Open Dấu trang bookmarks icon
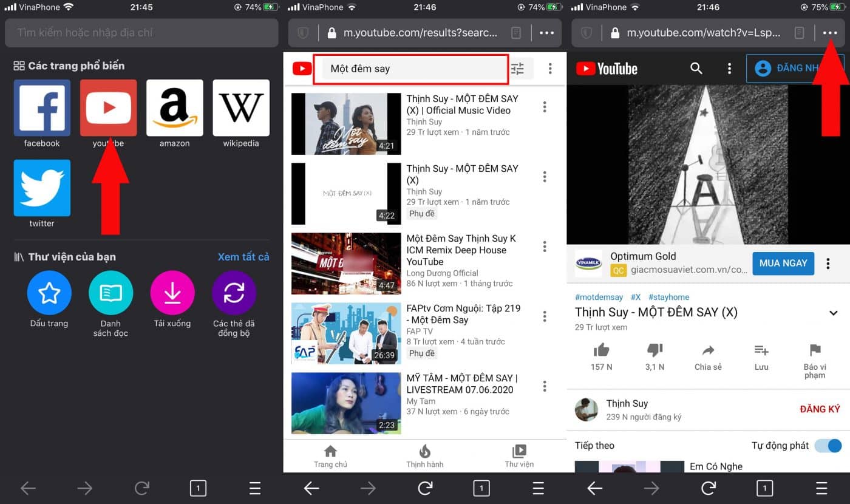Viewport: 850px width, 504px height. click(49, 293)
